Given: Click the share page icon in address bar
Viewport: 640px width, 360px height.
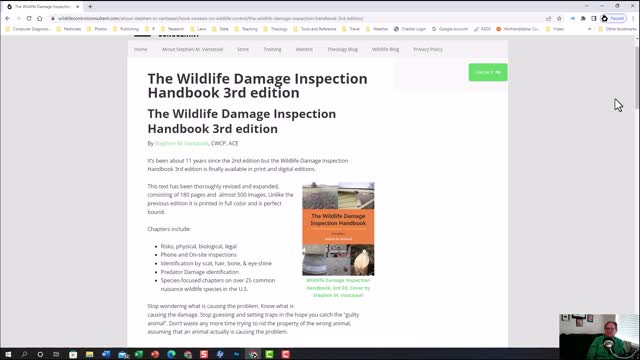Looking at the screenshot, I should point(549,18).
